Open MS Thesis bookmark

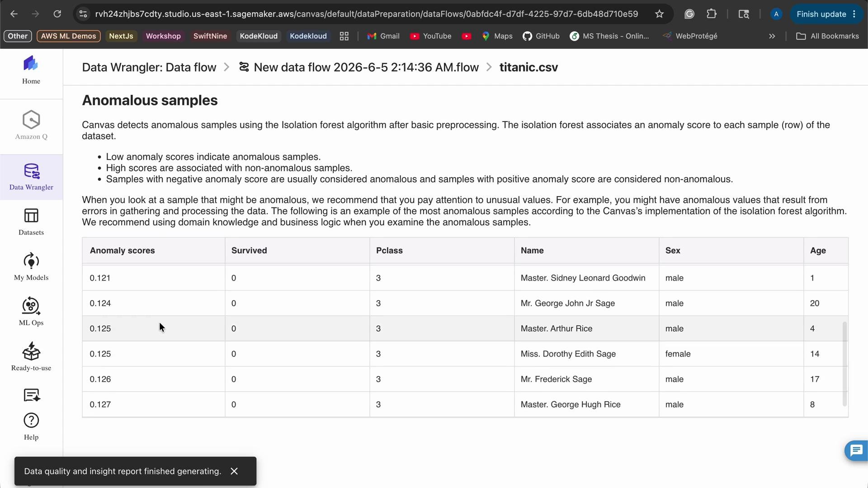point(609,36)
